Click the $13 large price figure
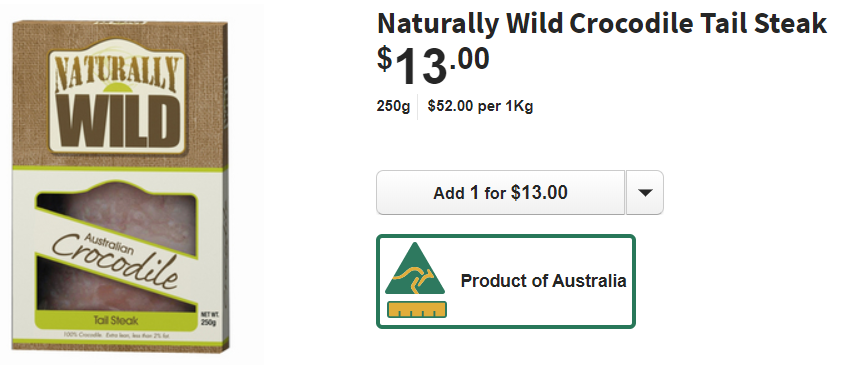Image resolution: width=859 pixels, height=365 pixels. point(421,67)
